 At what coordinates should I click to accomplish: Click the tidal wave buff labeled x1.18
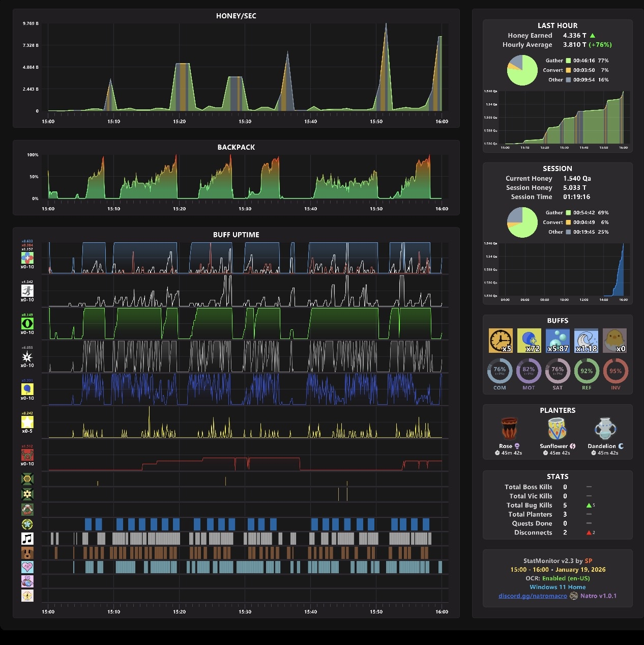point(586,340)
